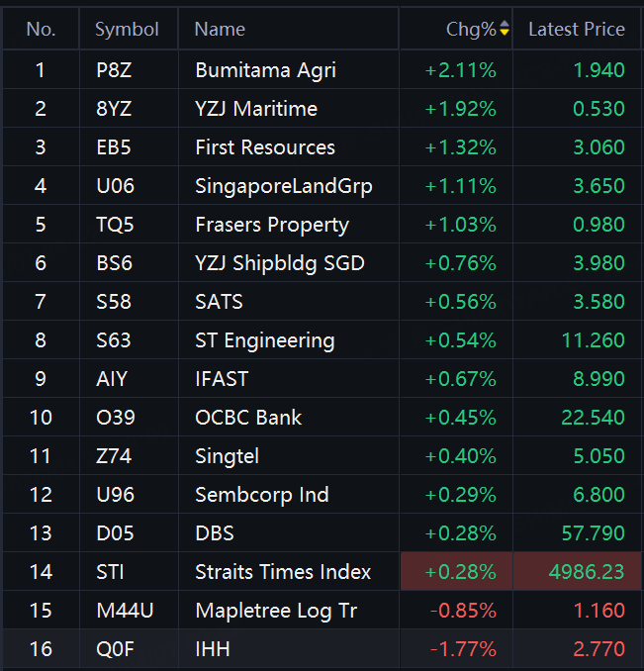Viewport: 644px width, 671px height.
Task: Select the +0.40% change value
Action: point(461,456)
